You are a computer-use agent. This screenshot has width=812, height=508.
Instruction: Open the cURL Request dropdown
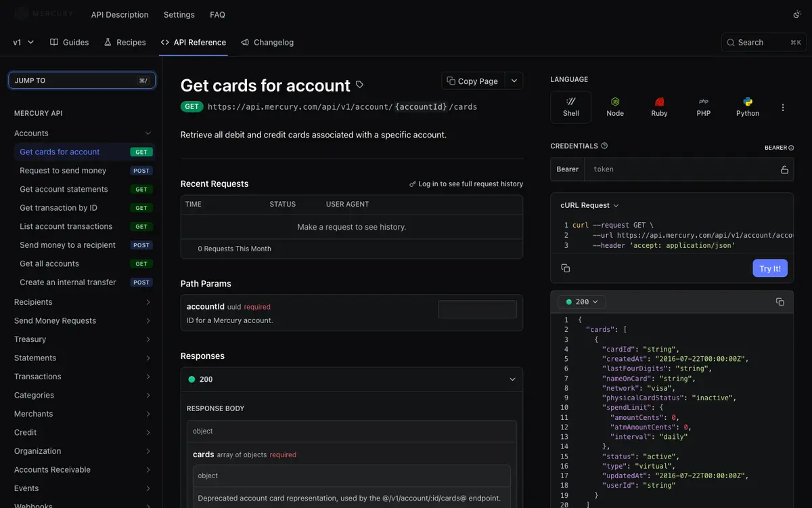point(589,205)
